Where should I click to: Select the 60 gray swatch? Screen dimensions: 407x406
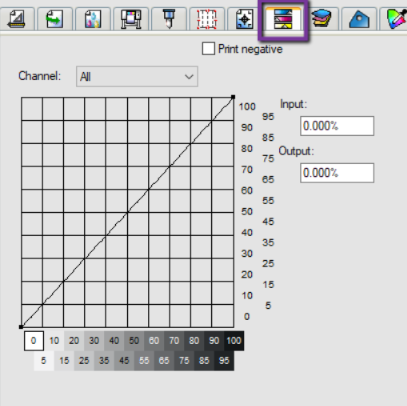coord(154,341)
